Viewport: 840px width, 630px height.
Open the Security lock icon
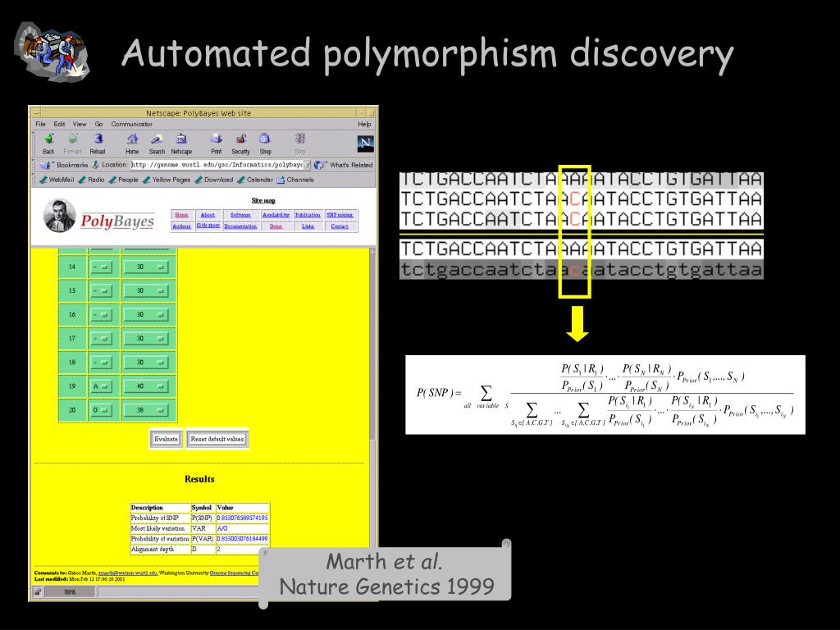(241, 139)
